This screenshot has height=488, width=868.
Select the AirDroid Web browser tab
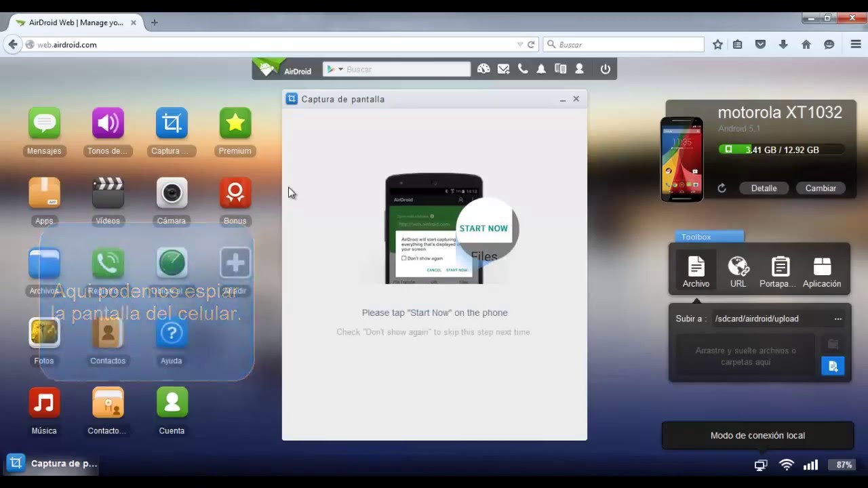coord(75,22)
